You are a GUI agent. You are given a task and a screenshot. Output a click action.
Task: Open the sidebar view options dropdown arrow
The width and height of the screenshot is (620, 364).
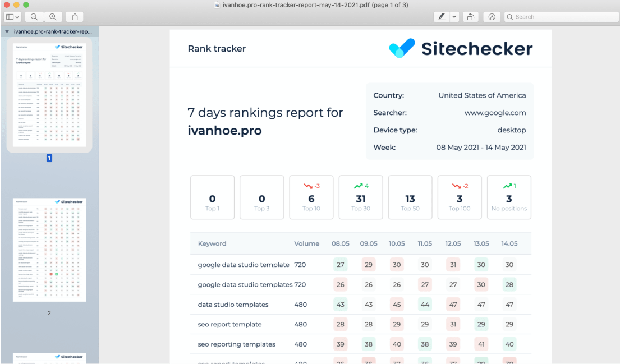[17, 17]
